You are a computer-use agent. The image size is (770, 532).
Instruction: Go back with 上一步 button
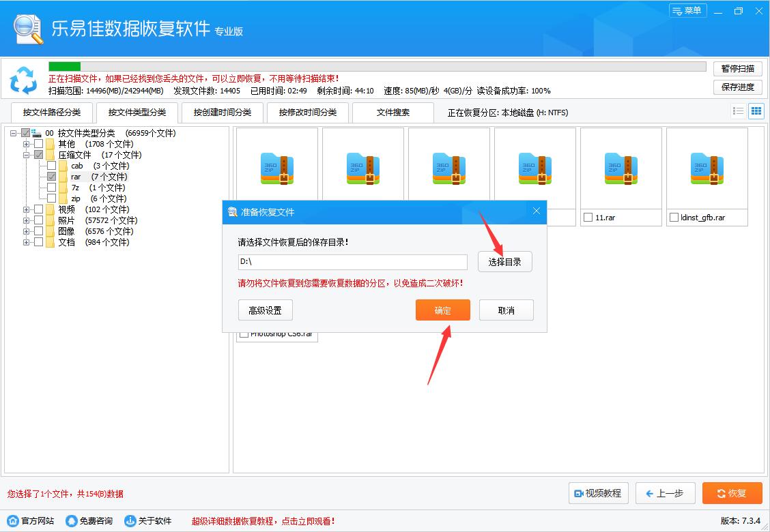pyautogui.click(x=666, y=493)
